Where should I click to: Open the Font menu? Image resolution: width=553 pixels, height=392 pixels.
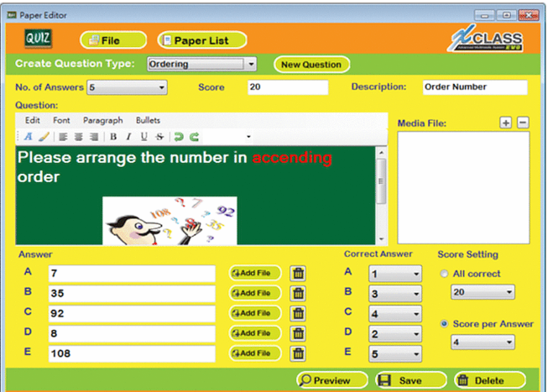[61, 120]
